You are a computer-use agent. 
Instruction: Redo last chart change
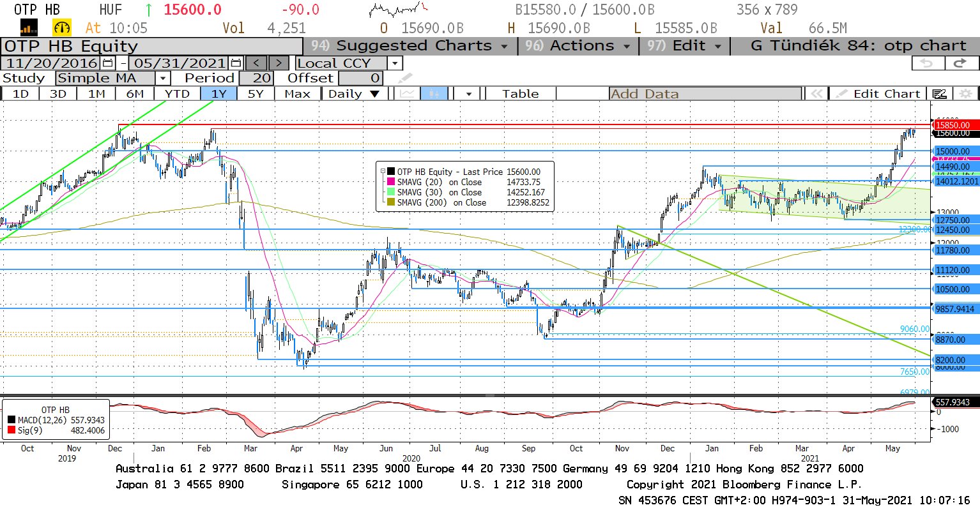pyautogui.click(x=960, y=63)
